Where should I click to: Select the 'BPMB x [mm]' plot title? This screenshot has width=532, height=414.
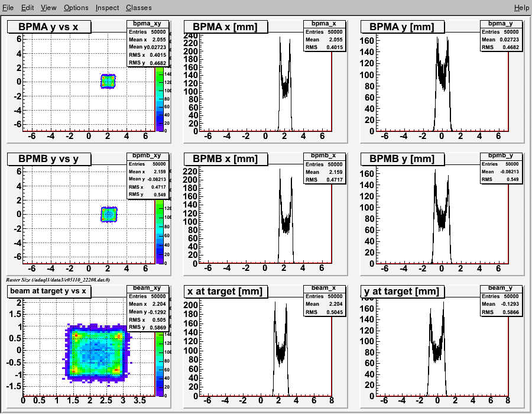226,159
